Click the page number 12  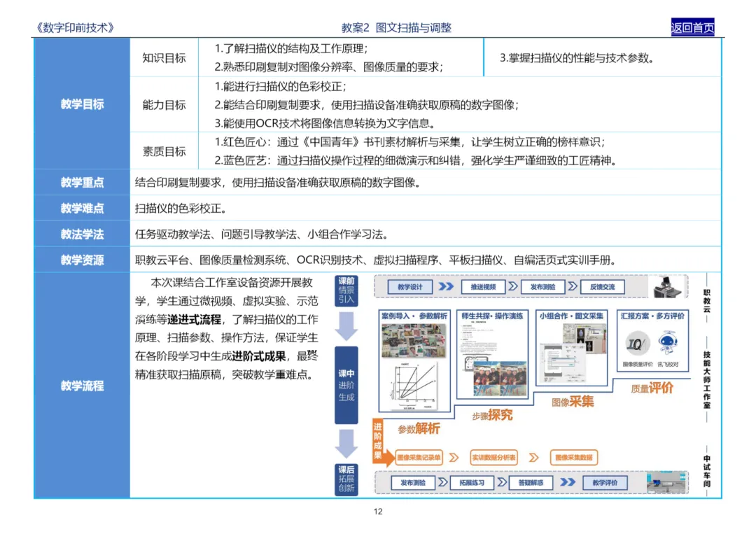[378, 512]
